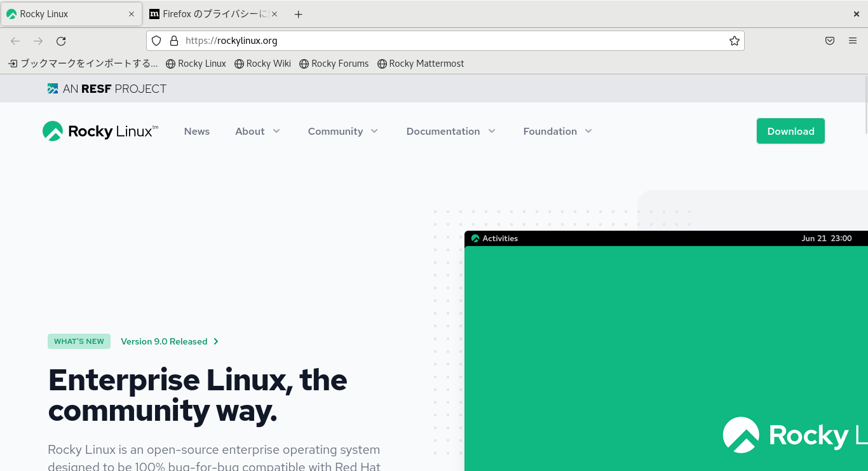Click the Jun 21 23:00 clock text
Viewport: 868px width, 471px height.
click(x=826, y=238)
